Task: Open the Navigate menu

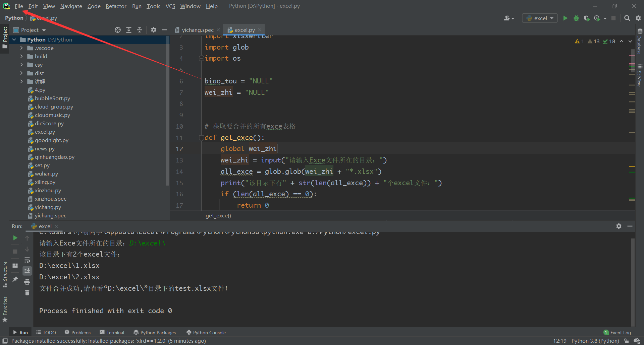Action: (71, 6)
